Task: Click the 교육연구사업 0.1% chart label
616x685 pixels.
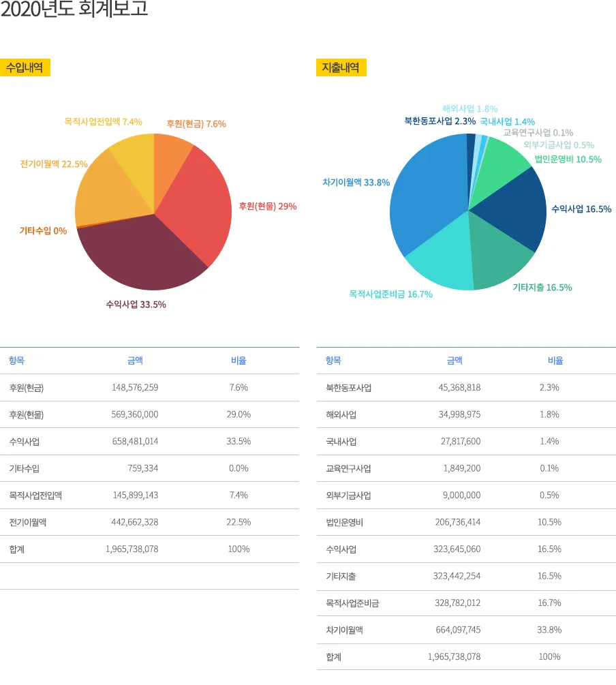Action: (x=538, y=133)
